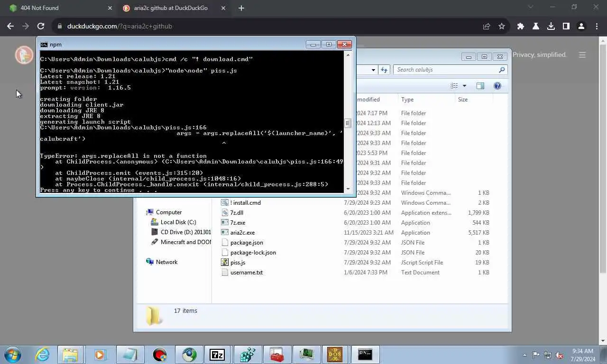This screenshot has width=607, height=364.
Task: Click the npm console scrollbar thumb
Action: coord(348,123)
